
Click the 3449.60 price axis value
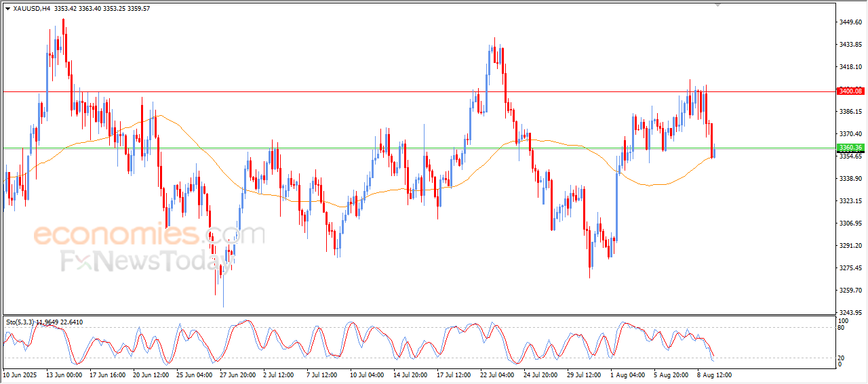[850, 22]
